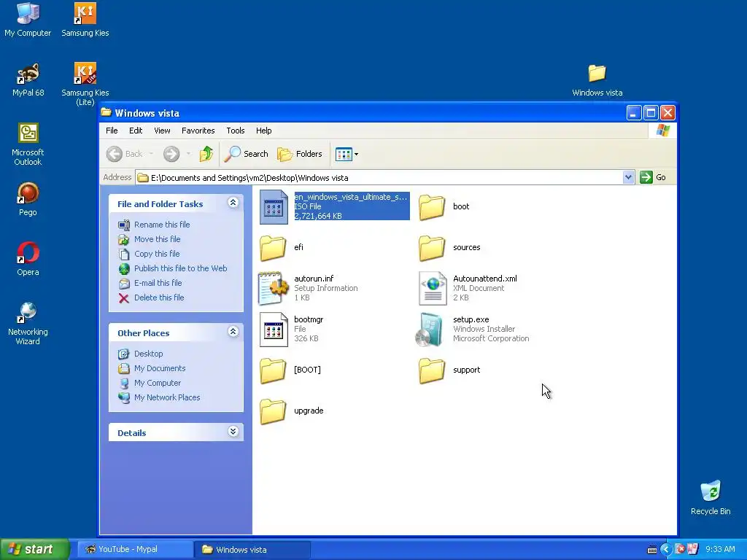Select the setup.exe installer icon

(430, 329)
